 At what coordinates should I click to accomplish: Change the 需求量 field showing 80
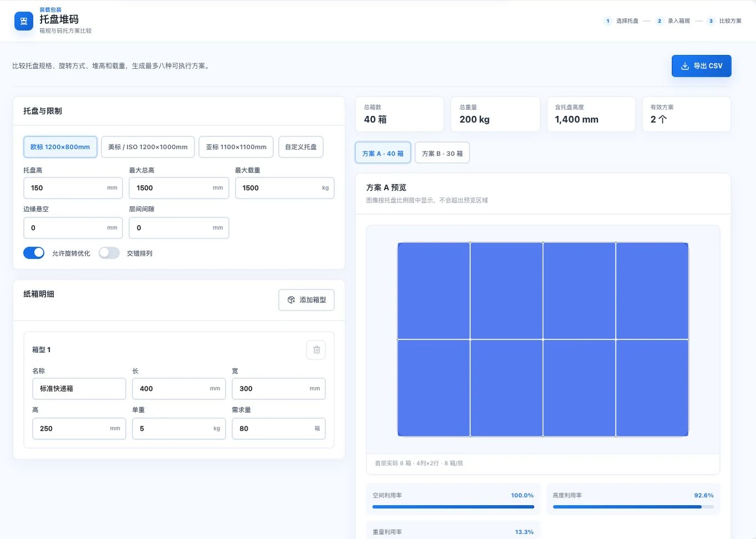pos(279,429)
